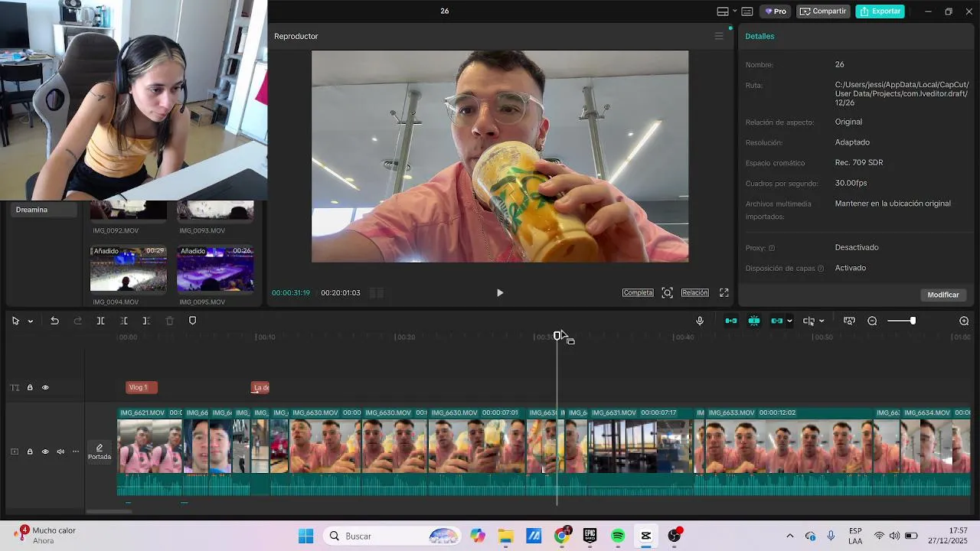
Task: Open linkage options dropdown arrow
Action: [x=789, y=321]
